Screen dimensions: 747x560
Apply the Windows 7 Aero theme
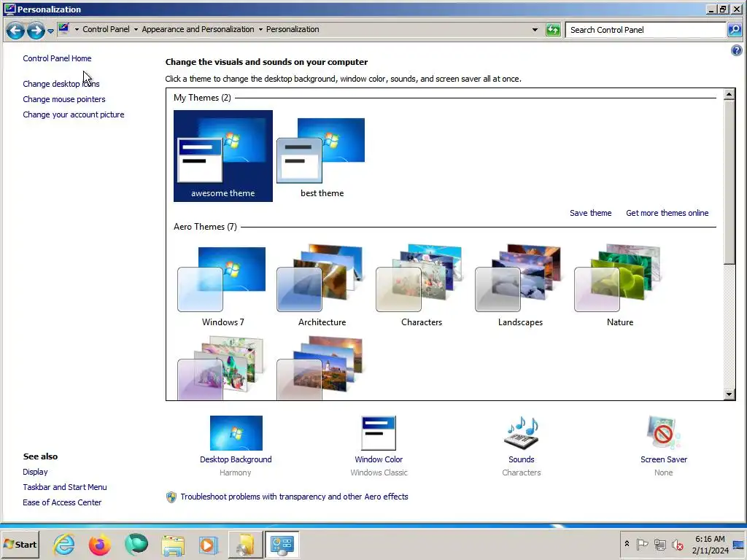tap(223, 285)
